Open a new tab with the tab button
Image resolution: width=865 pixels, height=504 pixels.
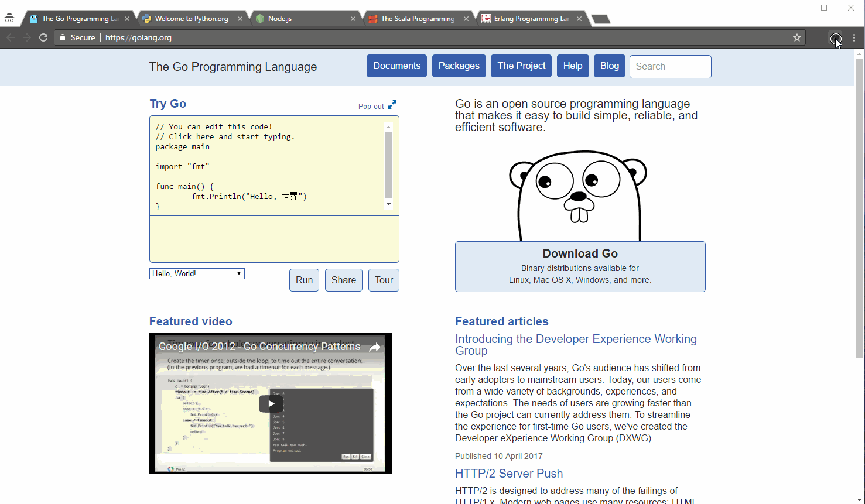point(601,19)
